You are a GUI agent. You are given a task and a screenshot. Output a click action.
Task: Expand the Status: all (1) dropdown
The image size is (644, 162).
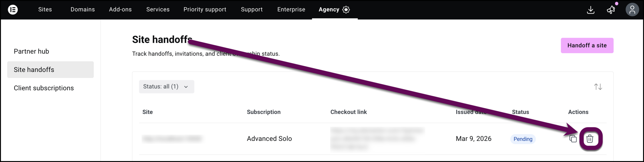coord(166,87)
